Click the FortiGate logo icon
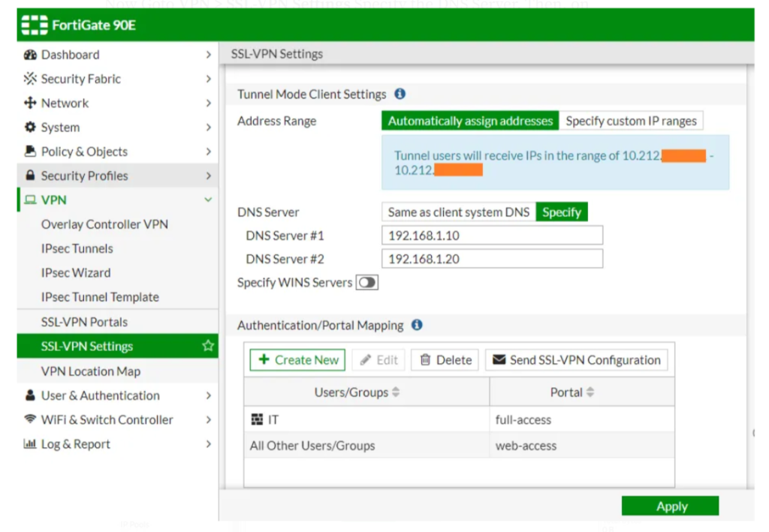This screenshot has height=532, width=769. click(35, 25)
